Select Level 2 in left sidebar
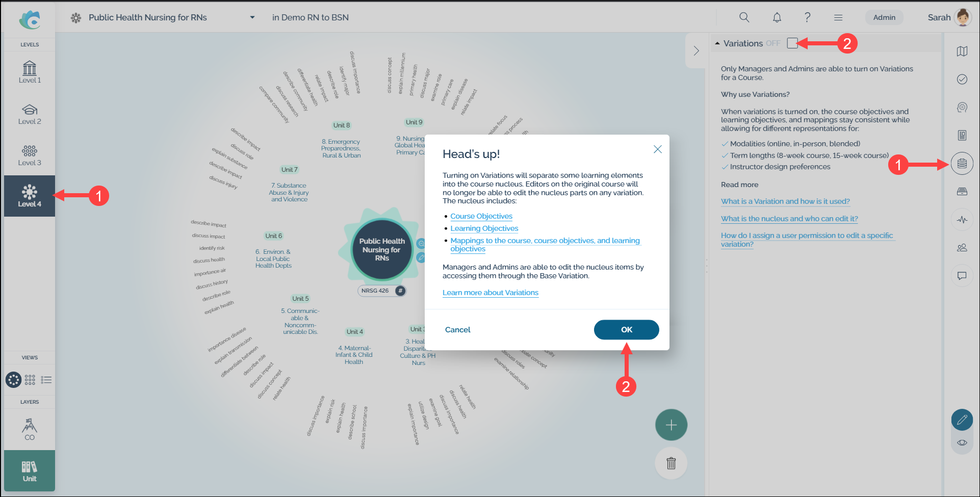This screenshot has width=980, height=497. coord(30,114)
